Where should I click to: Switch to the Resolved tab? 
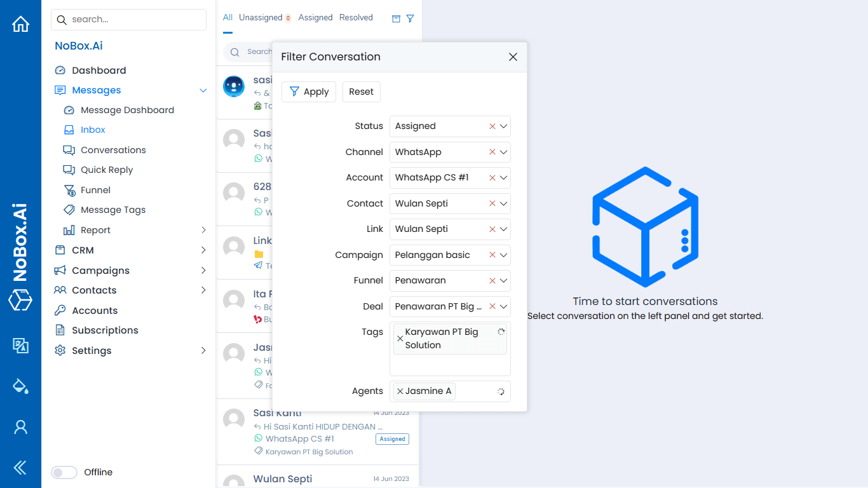click(x=356, y=18)
